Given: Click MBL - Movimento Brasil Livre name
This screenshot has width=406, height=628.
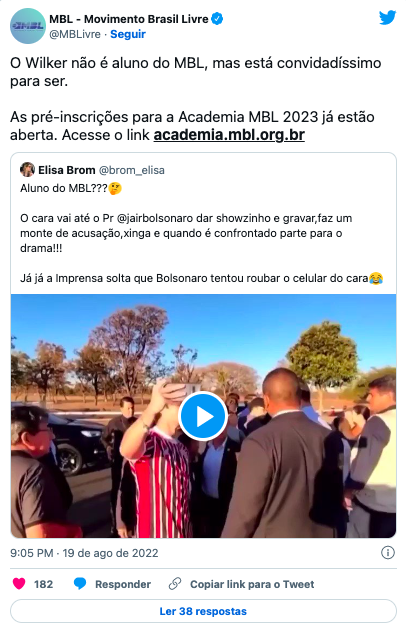Looking at the screenshot, I should click(x=129, y=19).
